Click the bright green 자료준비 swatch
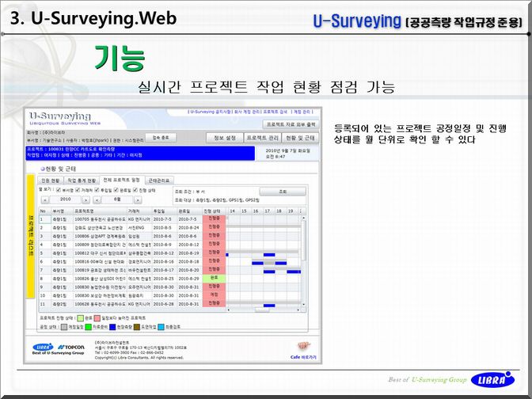 click(x=88, y=327)
